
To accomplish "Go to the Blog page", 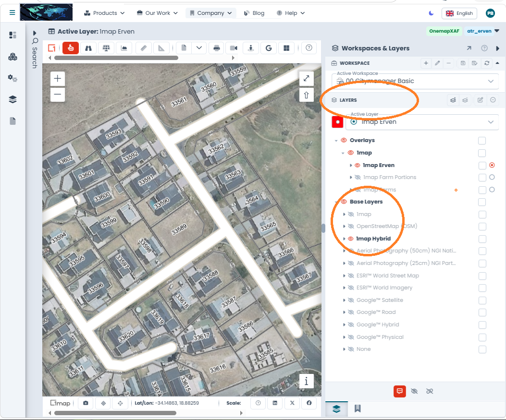I will (x=254, y=13).
